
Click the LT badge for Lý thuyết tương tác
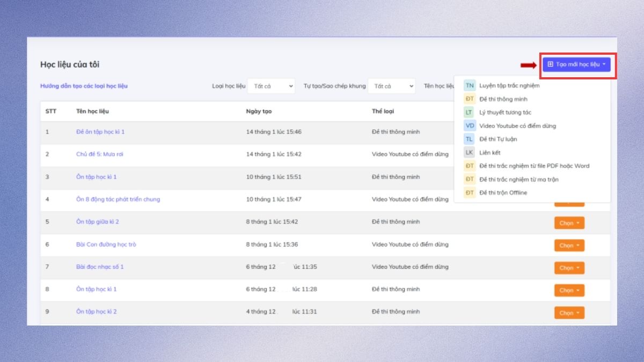(470, 112)
